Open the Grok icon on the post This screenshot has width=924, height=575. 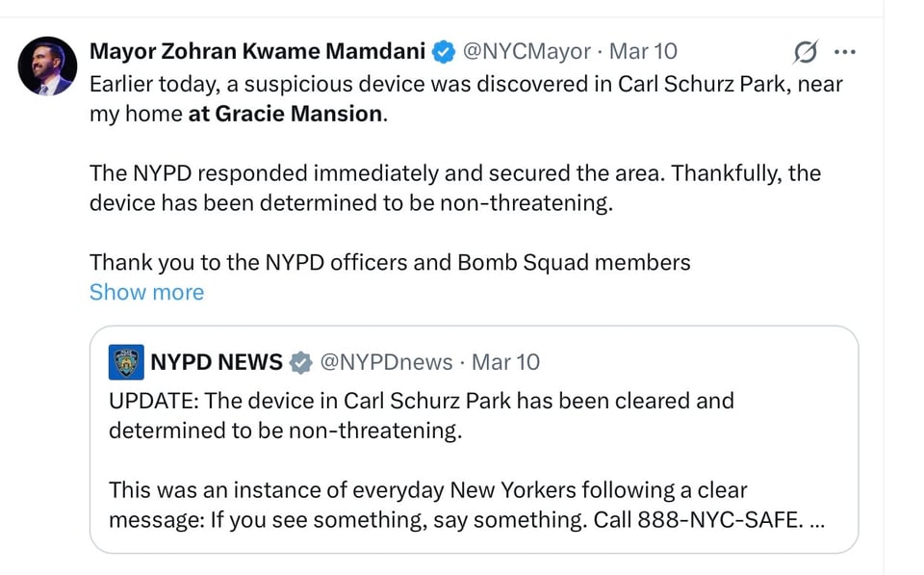tap(805, 52)
